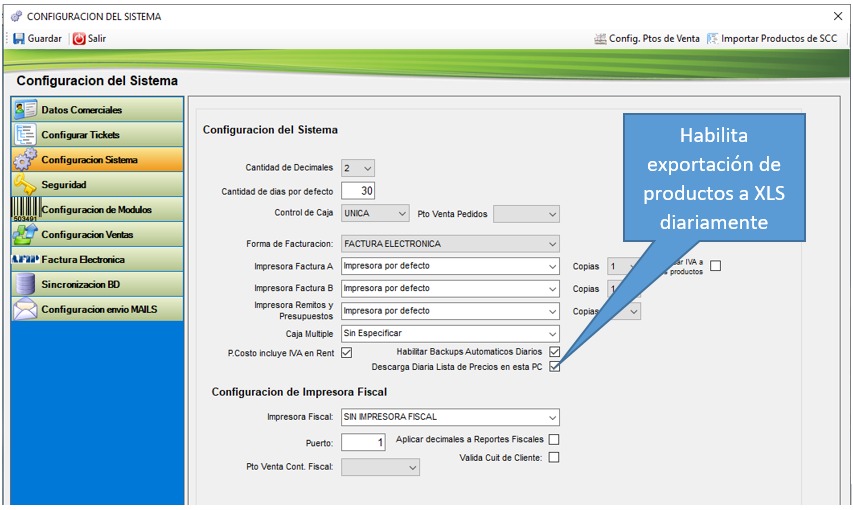The height and width of the screenshot is (510, 853).
Task: Open Configuracion de Modulos section
Action: pos(96,209)
